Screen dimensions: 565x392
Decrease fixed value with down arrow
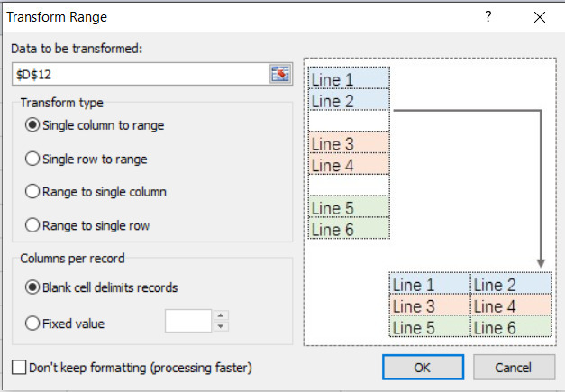[x=222, y=326]
